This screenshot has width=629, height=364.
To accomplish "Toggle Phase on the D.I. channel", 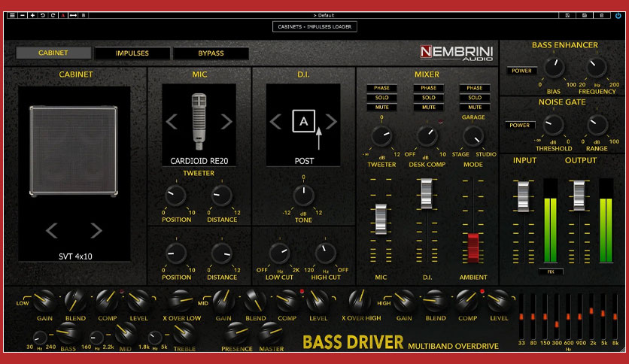I will [x=428, y=88].
